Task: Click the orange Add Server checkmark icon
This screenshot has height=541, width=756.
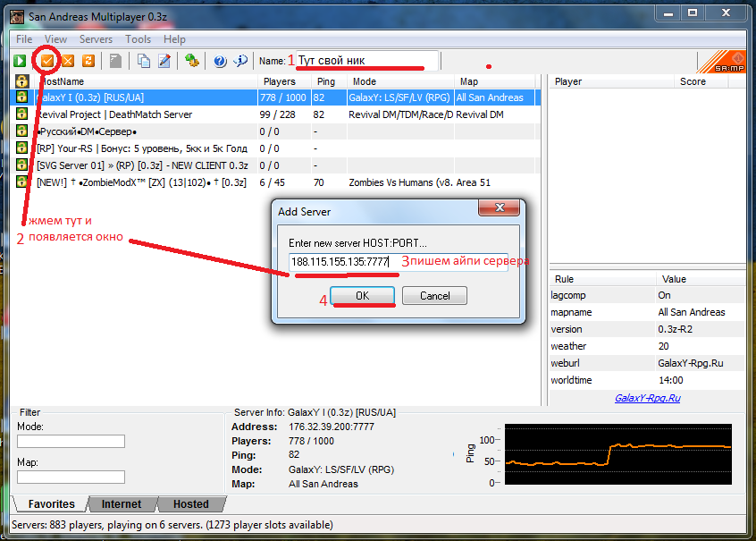Action: tap(47, 60)
